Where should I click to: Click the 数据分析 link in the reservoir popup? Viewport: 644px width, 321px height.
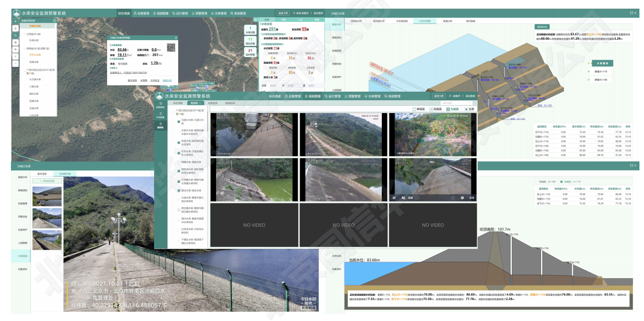click(167, 80)
